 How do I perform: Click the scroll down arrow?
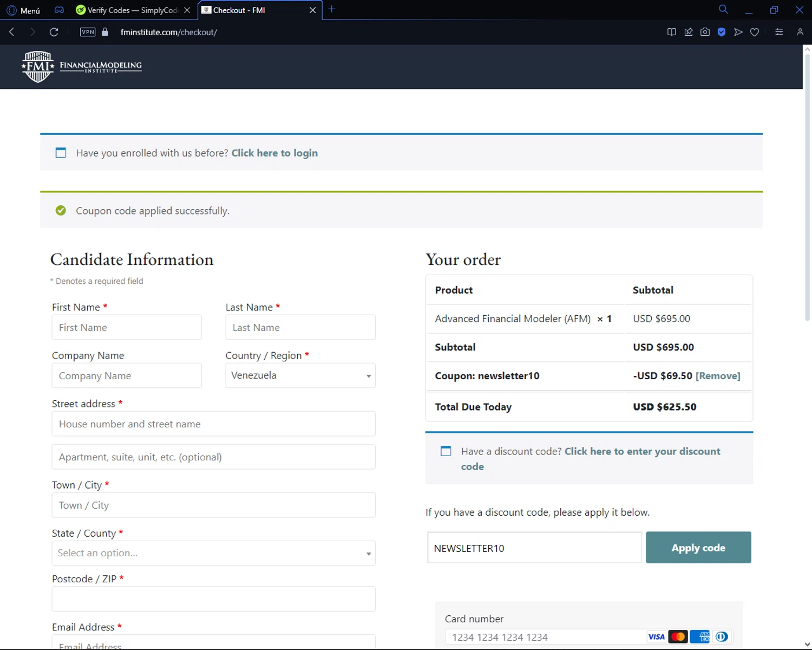click(x=807, y=645)
